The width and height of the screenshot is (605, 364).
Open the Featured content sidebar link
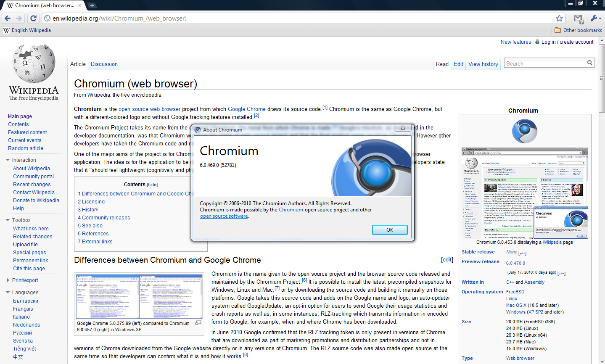pos(27,132)
